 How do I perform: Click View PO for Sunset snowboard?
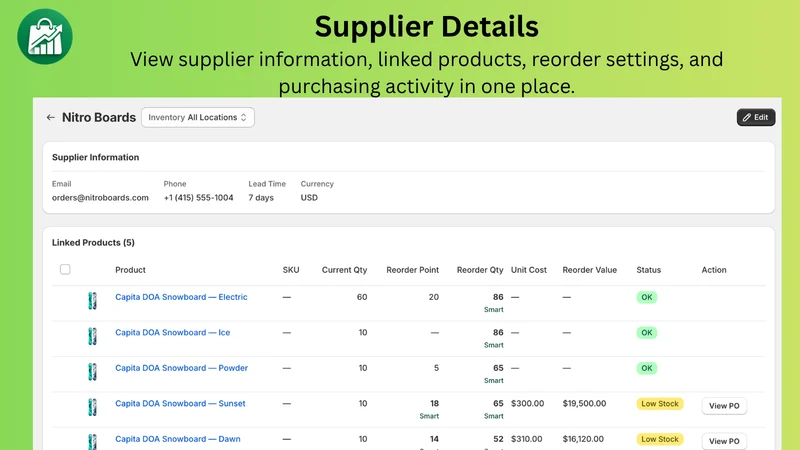[x=724, y=406]
